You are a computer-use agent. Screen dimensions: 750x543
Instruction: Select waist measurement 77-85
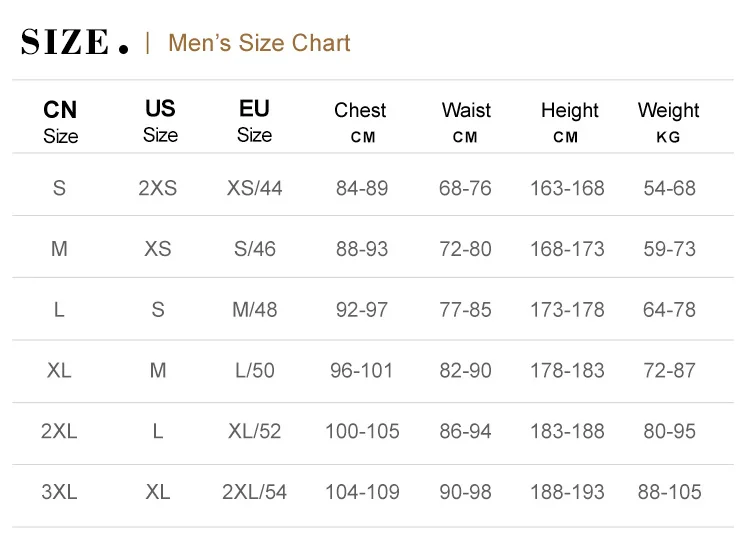[465, 309]
